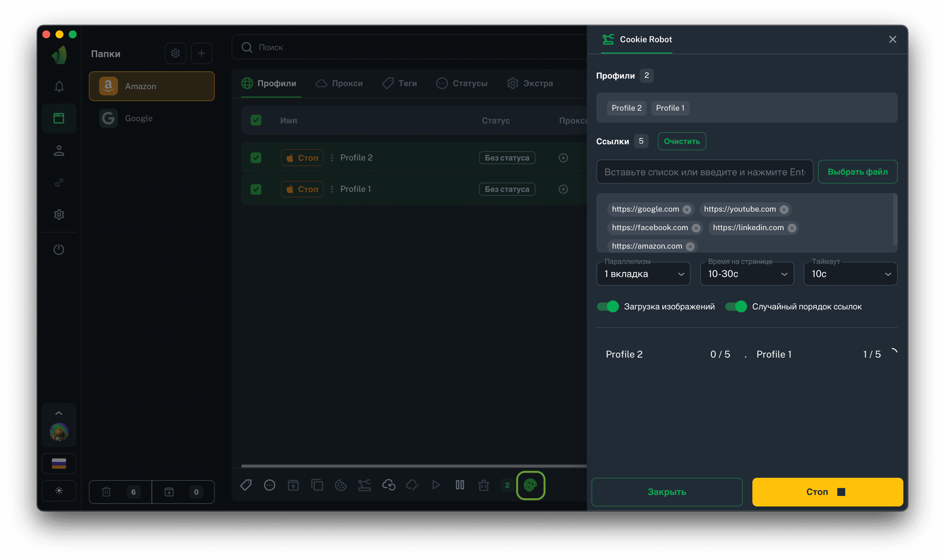This screenshot has height=560, width=945.
Task: Disable Случайный порядок ссылок switch
Action: point(736,306)
